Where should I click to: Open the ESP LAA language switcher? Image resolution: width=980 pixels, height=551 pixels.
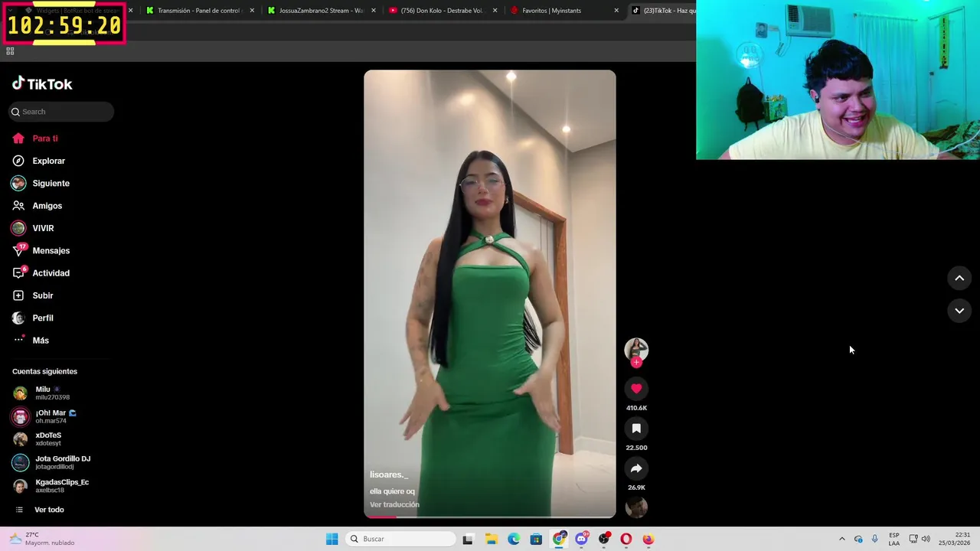click(x=894, y=539)
